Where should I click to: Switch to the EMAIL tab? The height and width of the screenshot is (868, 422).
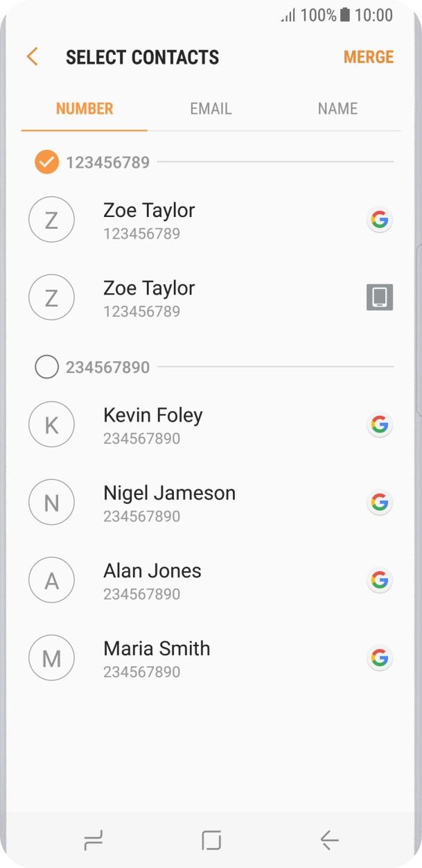[211, 109]
